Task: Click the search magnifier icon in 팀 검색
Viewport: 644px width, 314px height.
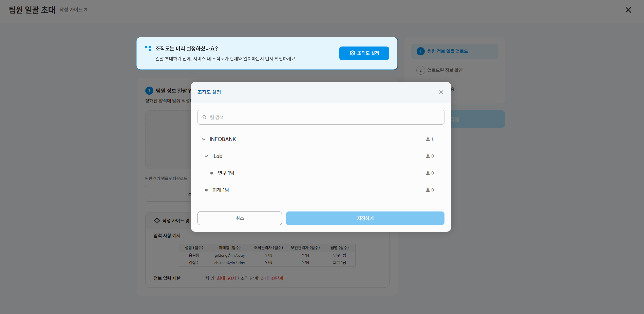Action: (204, 117)
